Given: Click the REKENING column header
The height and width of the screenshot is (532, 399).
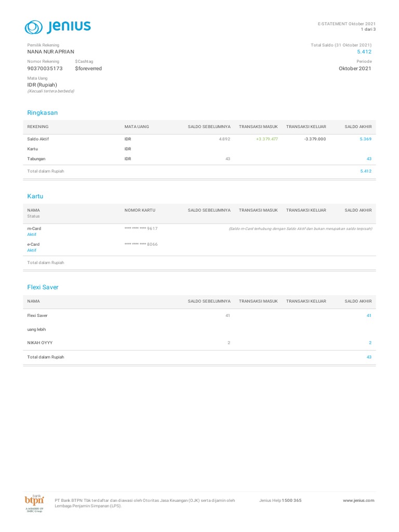Looking at the screenshot, I should pyautogui.click(x=38, y=127).
